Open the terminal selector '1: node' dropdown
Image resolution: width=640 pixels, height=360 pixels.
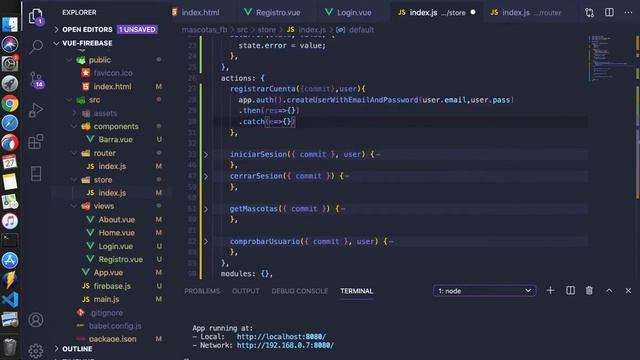(484, 291)
